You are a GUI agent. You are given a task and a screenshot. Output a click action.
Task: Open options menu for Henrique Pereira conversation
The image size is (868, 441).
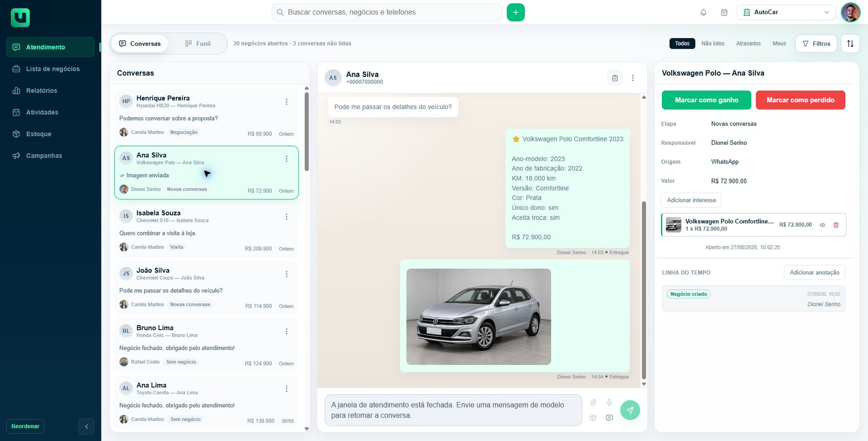coord(286,102)
